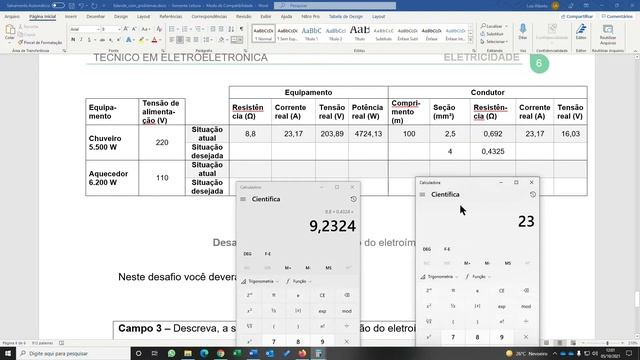Switch to the Referências tab
The image size is (640, 360).
[171, 16]
